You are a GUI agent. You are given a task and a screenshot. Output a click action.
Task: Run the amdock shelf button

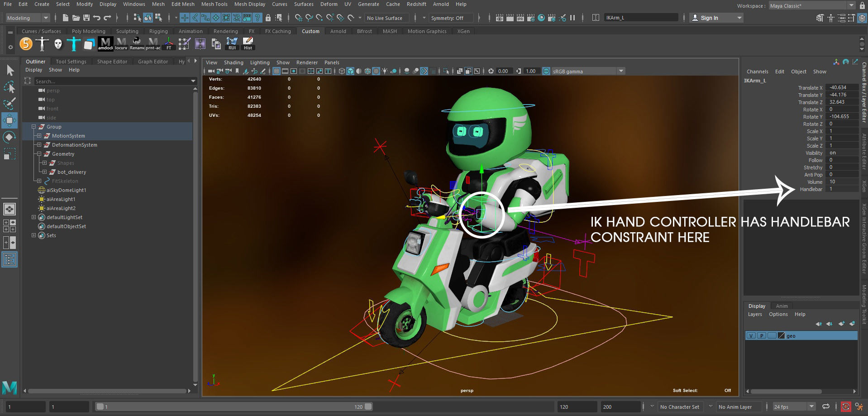coord(105,43)
